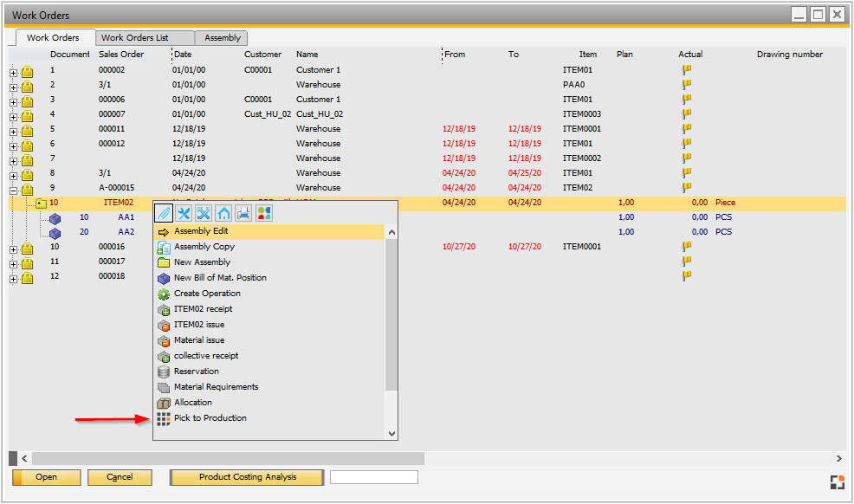Expand work order 1 tree node
Viewport: 854px width, 504px height.
click(x=13, y=72)
